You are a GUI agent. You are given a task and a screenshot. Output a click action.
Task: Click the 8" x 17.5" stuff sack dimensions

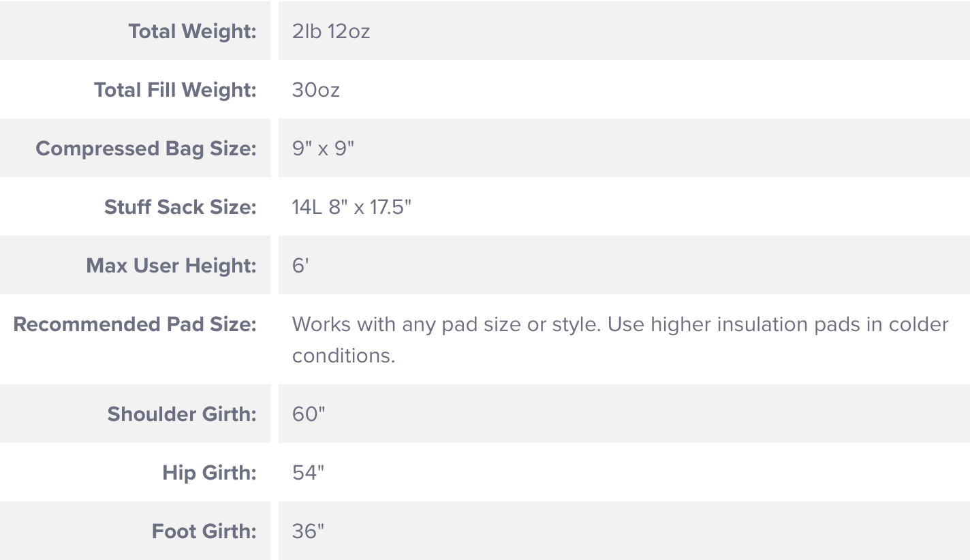click(x=370, y=207)
